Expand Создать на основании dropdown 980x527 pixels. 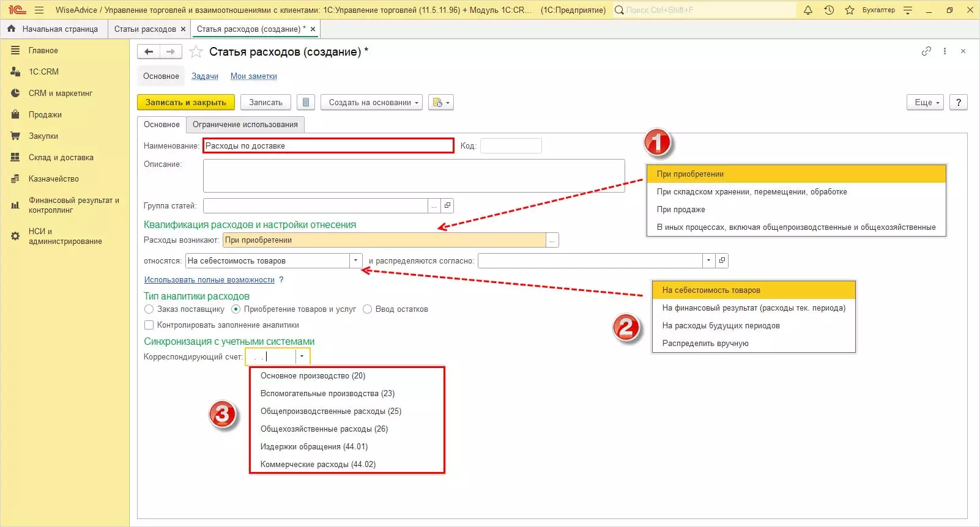371,103
